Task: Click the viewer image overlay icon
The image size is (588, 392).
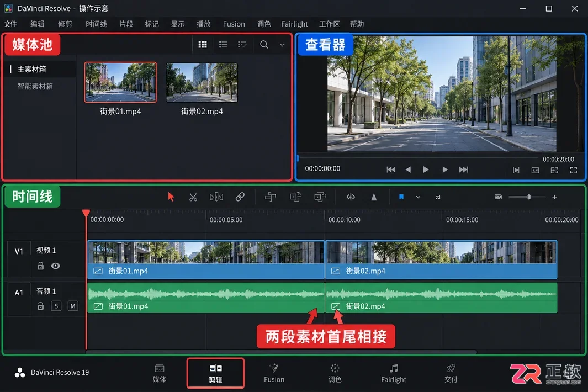Action: [535, 170]
